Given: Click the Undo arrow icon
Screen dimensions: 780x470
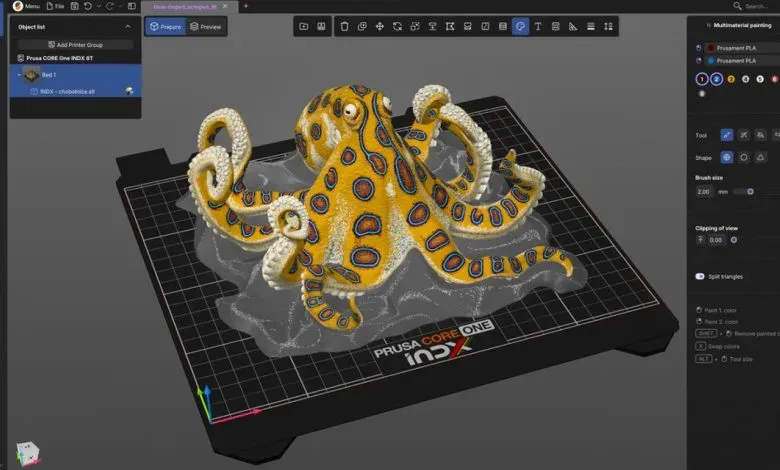Looking at the screenshot, I should 88,6.
